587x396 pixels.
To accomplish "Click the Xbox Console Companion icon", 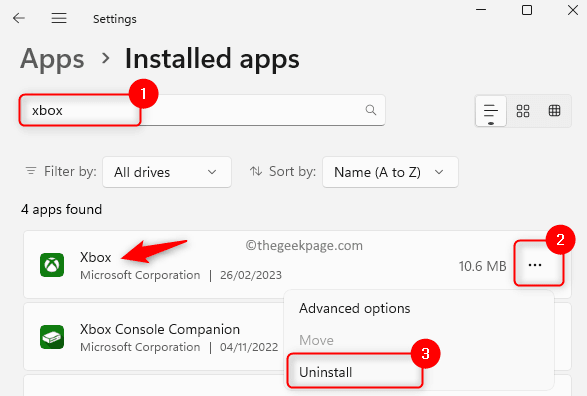I will 52,337.
